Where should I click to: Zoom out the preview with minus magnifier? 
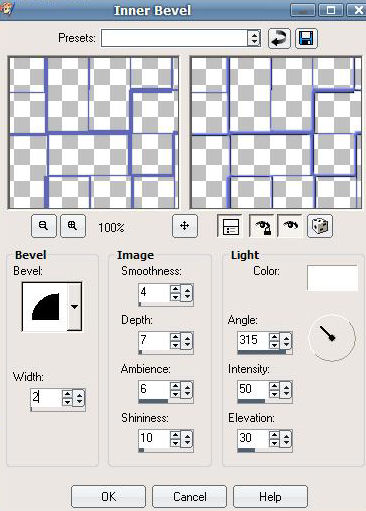[44, 226]
